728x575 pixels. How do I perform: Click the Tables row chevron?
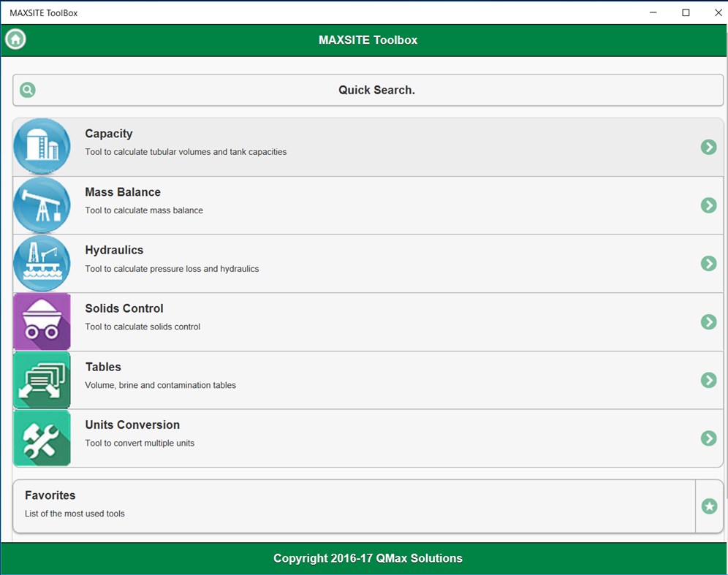click(x=708, y=380)
